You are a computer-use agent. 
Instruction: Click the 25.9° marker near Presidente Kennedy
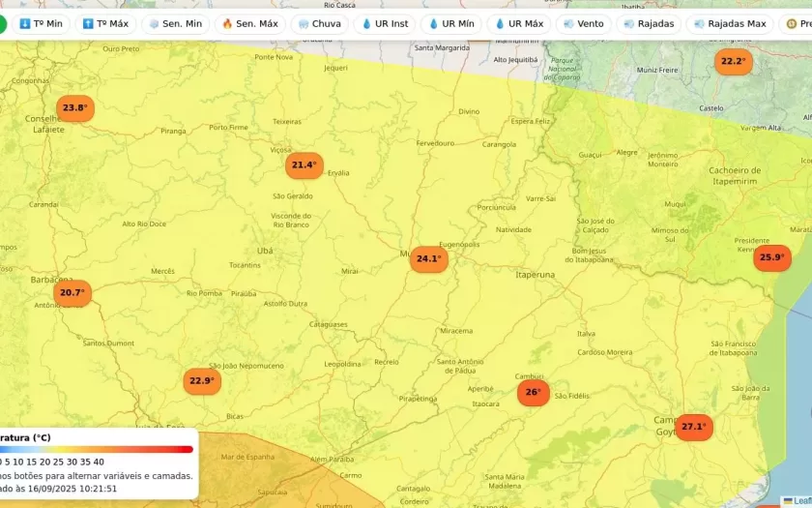tap(771, 257)
